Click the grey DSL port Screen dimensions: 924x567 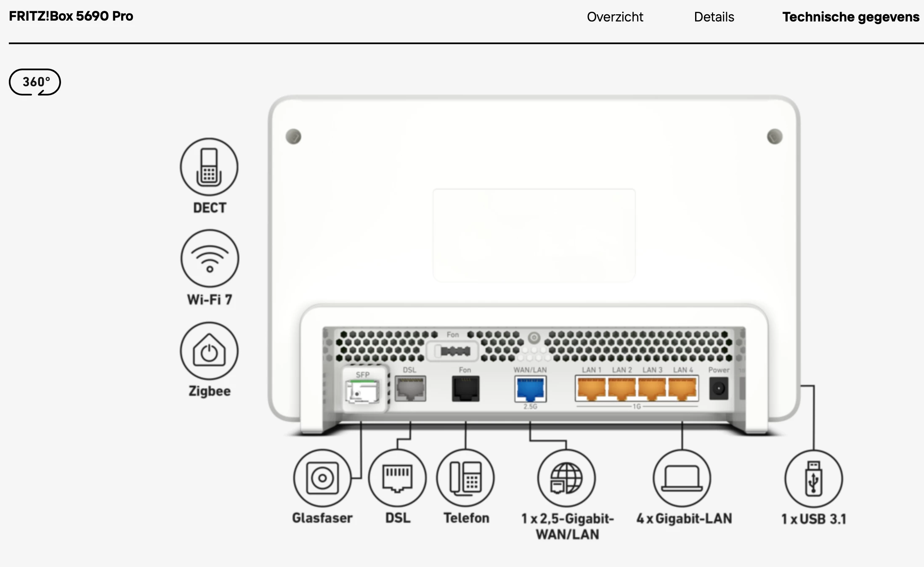[x=410, y=389]
